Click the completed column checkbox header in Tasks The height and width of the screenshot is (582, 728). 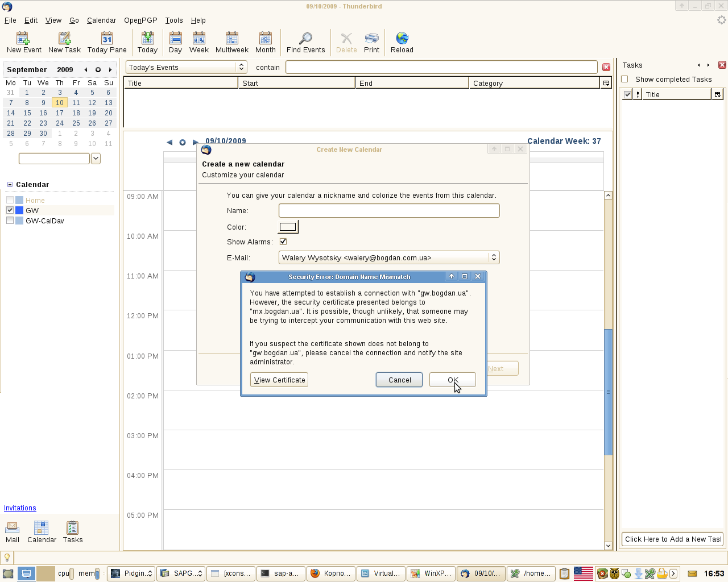(627, 94)
